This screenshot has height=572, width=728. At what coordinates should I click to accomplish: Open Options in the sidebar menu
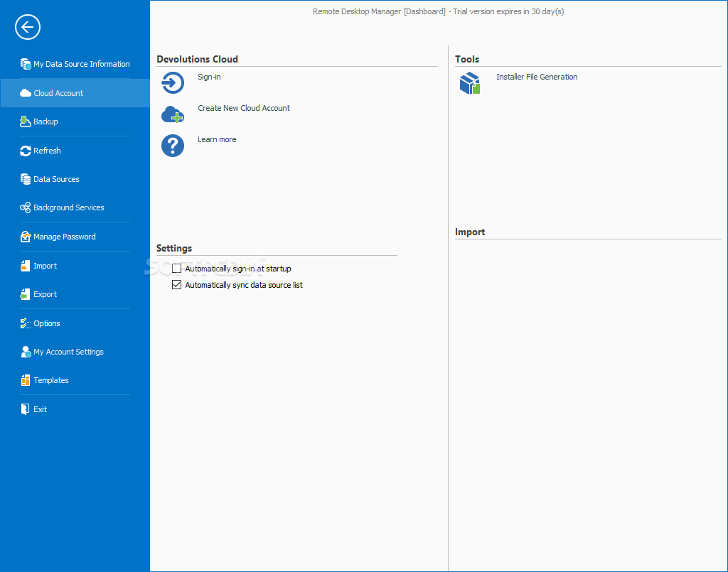pos(75,323)
